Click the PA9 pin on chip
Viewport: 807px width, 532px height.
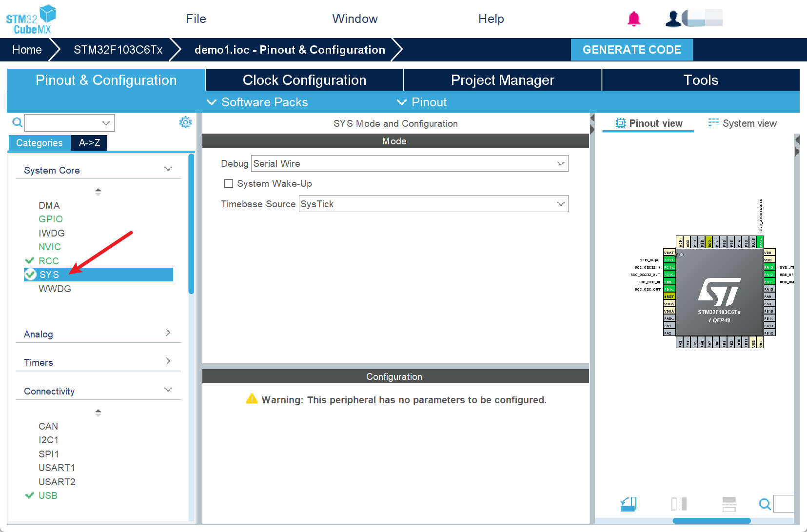pyautogui.click(x=769, y=296)
